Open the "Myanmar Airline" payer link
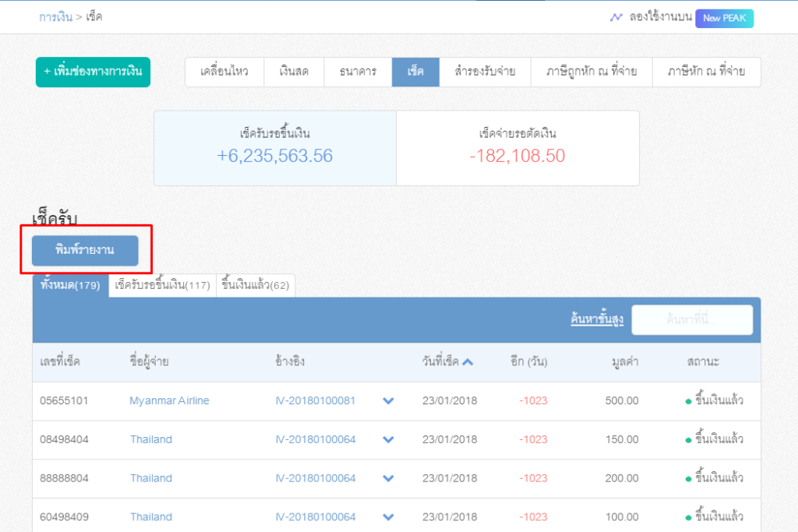Screen dimensions: 798x532 pyautogui.click(x=169, y=400)
